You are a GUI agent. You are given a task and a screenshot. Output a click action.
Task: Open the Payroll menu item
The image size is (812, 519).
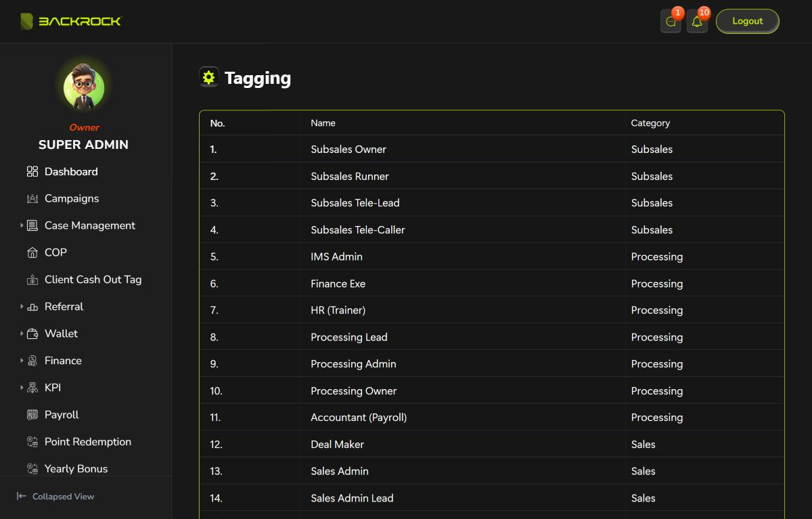coord(62,415)
